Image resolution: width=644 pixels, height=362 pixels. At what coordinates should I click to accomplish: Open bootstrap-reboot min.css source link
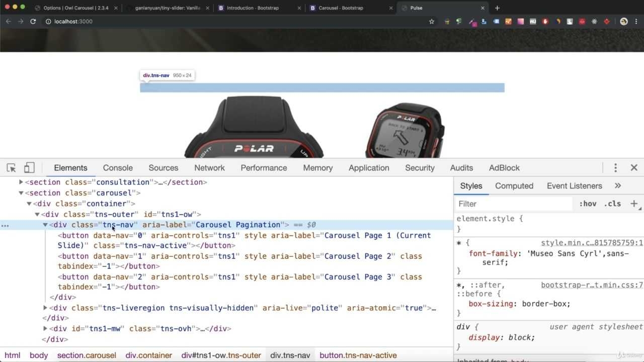coord(592,285)
